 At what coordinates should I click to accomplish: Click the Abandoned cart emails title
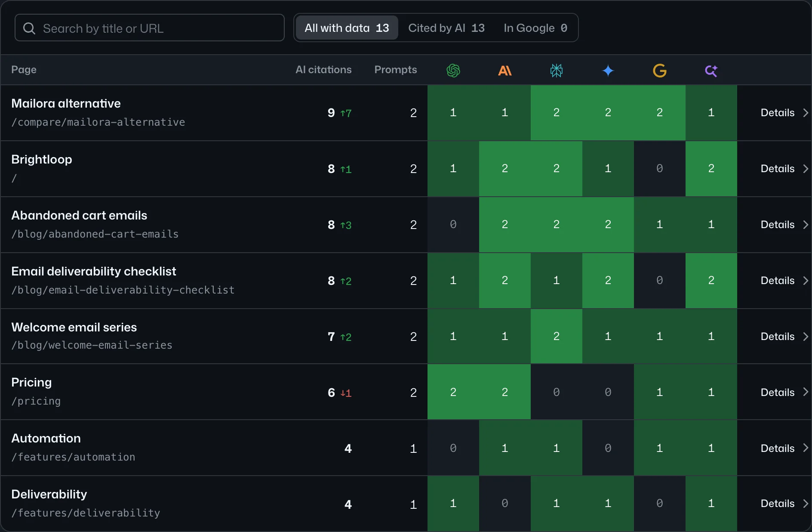pos(79,215)
